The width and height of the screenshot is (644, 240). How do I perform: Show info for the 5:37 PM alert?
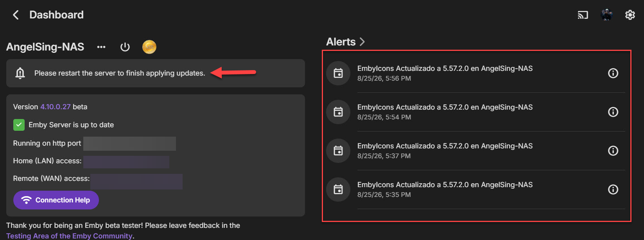coord(613,151)
